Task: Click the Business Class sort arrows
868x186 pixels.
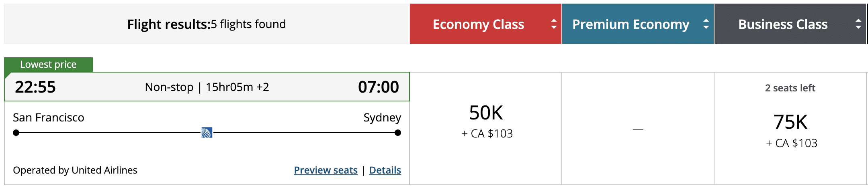Action: pyautogui.click(x=858, y=24)
